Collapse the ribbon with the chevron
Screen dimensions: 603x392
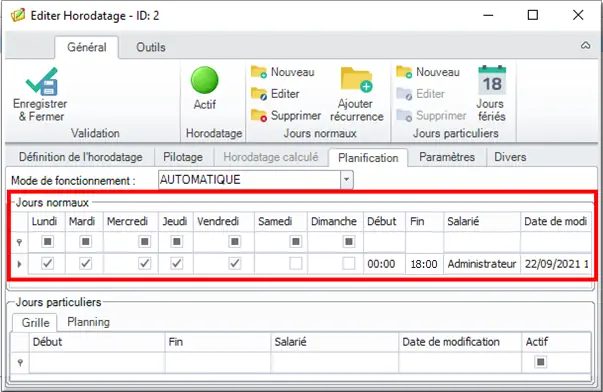coord(585,45)
